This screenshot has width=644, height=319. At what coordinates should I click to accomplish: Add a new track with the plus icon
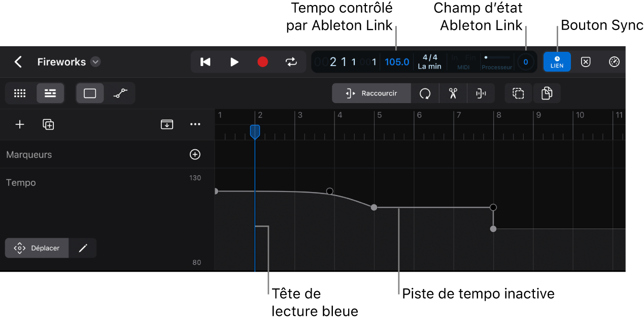(x=19, y=124)
